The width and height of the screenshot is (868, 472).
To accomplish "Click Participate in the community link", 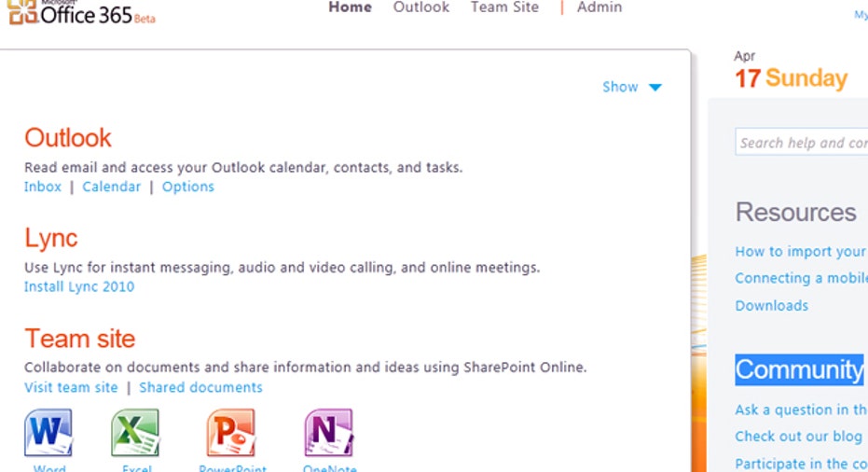I will [x=801, y=463].
